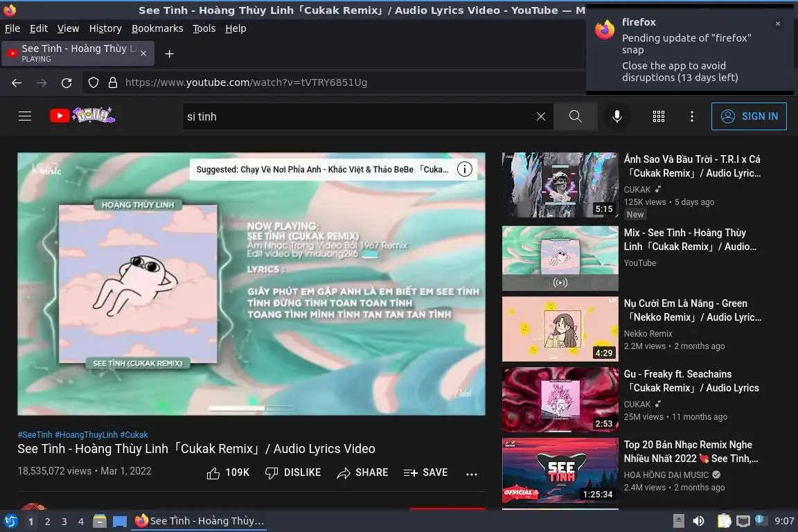
Task: Show desktop from taskbar icon
Action: click(x=120, y=522)
